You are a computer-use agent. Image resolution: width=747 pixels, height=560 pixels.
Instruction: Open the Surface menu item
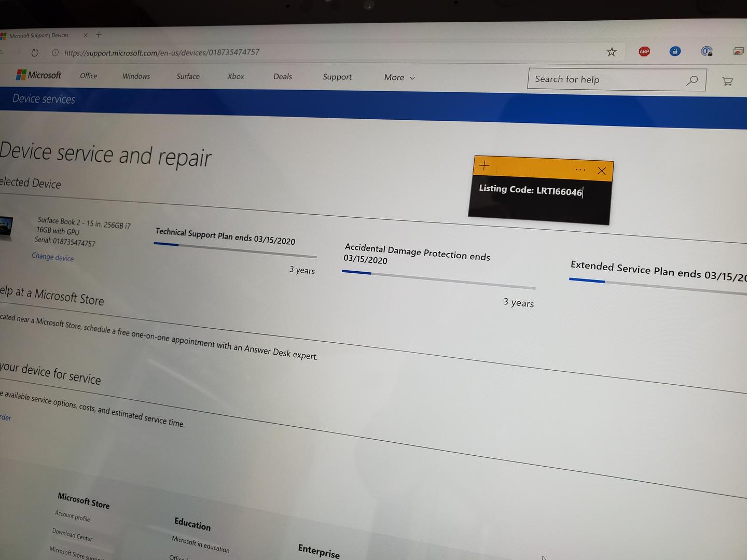(188, 76)
